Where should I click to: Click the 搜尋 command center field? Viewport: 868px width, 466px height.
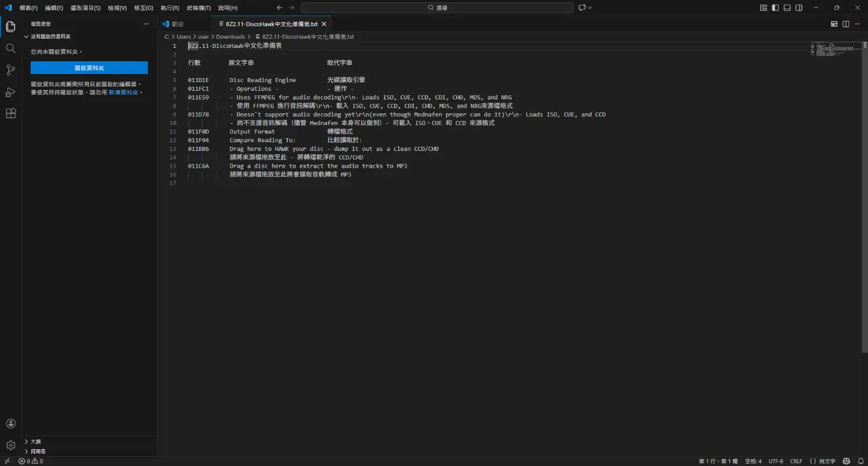pyautogui.click(x=437, y=8)
